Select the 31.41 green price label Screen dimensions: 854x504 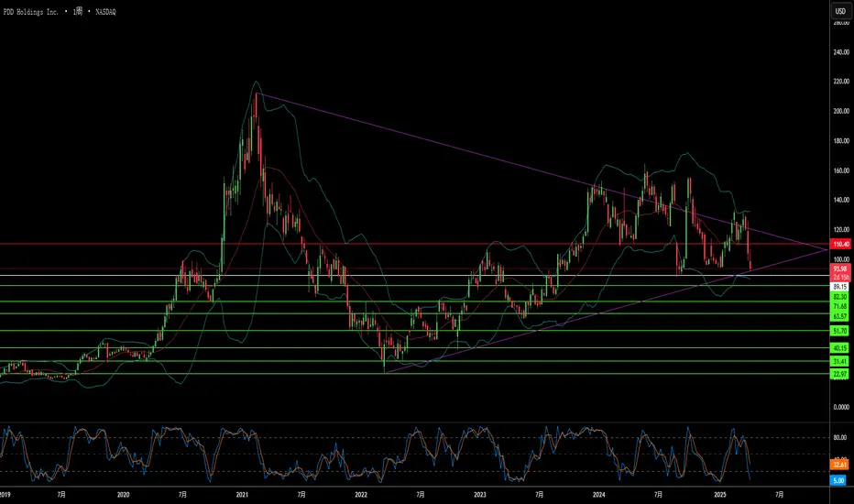click(839, 362)
